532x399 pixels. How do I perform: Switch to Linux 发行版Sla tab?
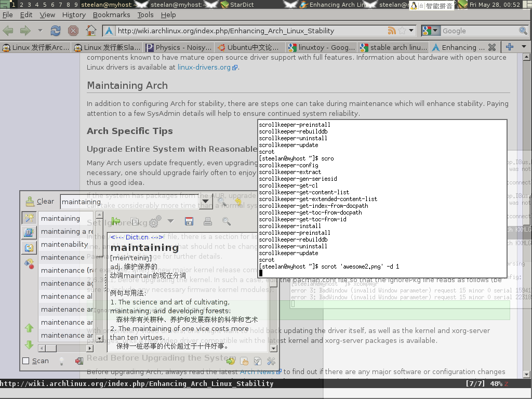[107, 47]
